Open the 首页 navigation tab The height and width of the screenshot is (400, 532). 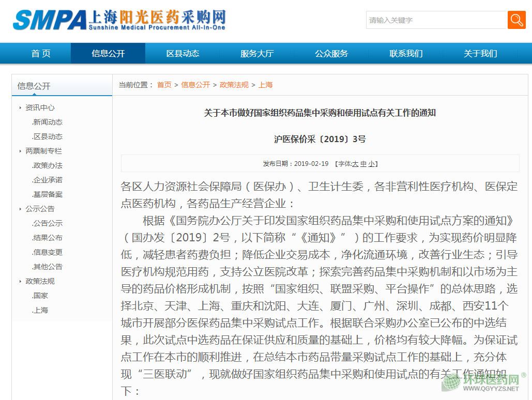click(x=41, y=53)
